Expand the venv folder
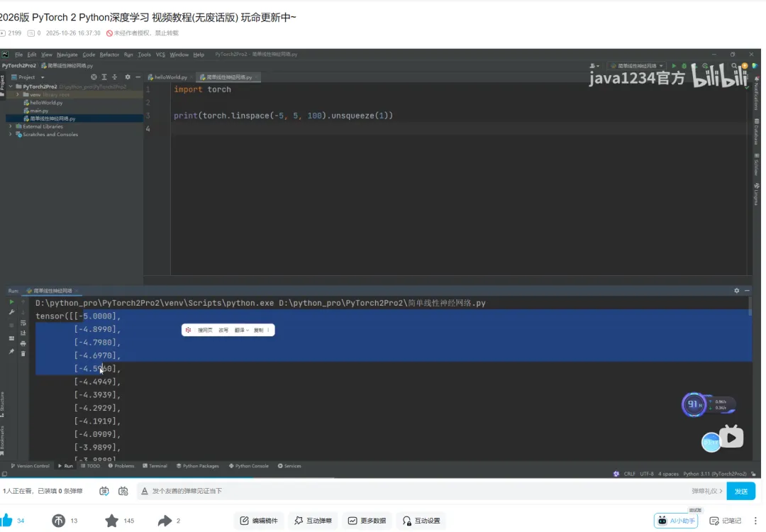This screenshot has width=766, height=532. [x=18, y=94]
